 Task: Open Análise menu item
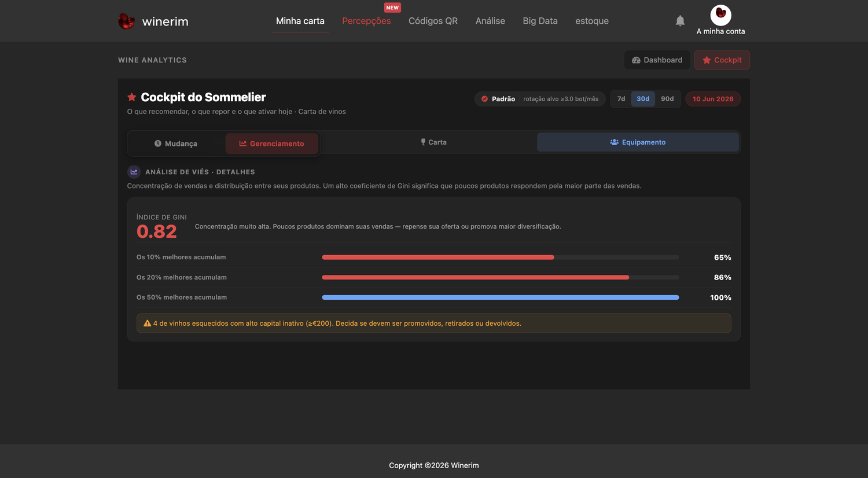pyautogui.click(x=490, y=21)
